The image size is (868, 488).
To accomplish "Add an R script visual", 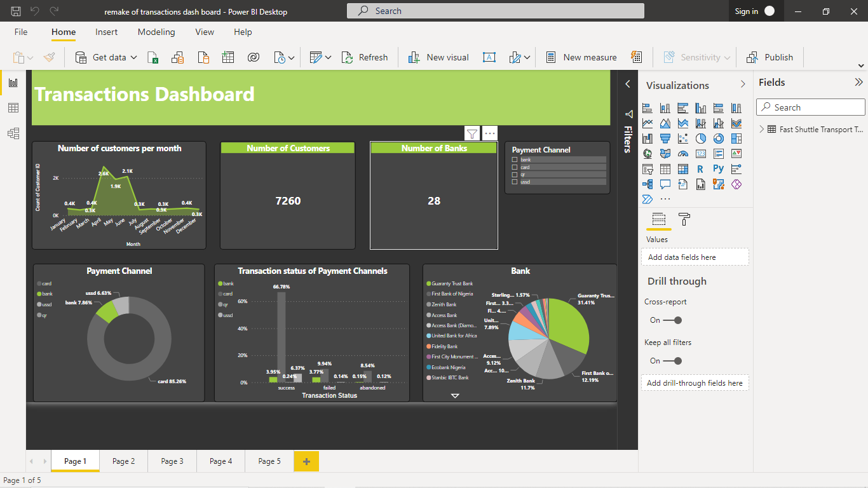I will coord(700,168).
